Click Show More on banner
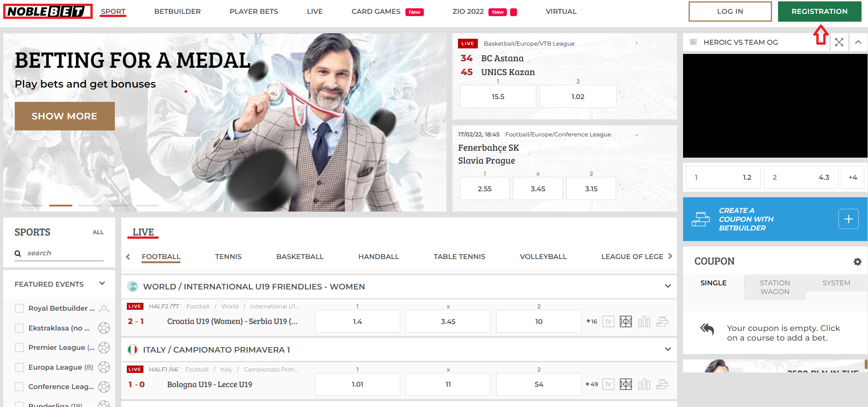868x407 pixels. (x=65, y=116)
